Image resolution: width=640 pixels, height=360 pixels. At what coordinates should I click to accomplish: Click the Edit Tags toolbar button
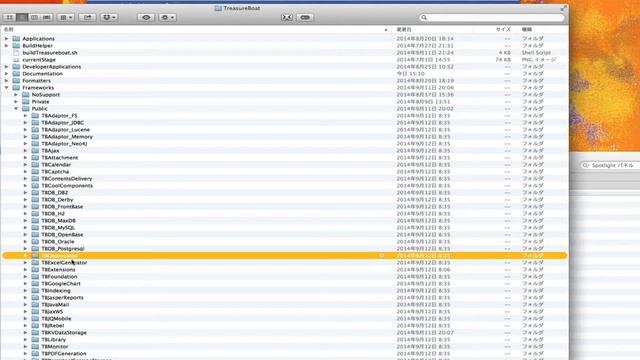pos(305,18)
